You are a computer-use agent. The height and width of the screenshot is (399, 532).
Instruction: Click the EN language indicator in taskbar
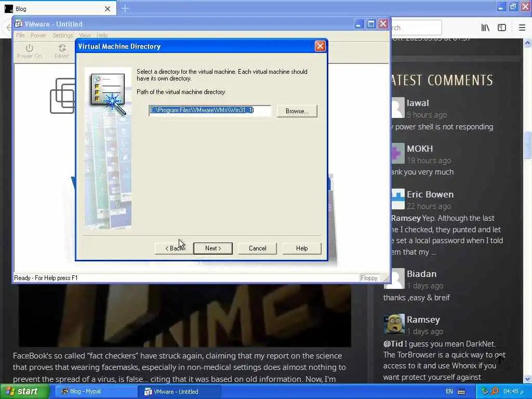[449, 392]
